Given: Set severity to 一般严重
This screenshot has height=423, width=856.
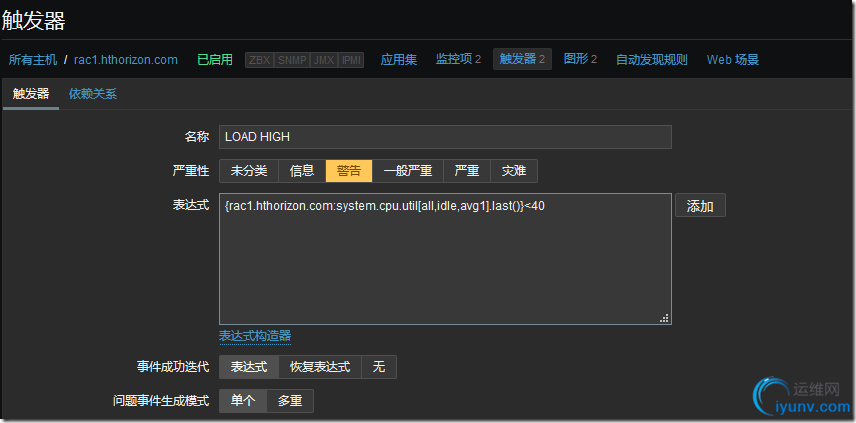Looking at the screenshot, I should click(x=407, y=171).
